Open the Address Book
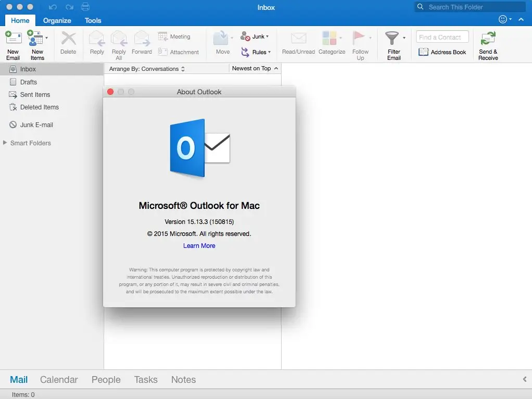 click(442, 52)
